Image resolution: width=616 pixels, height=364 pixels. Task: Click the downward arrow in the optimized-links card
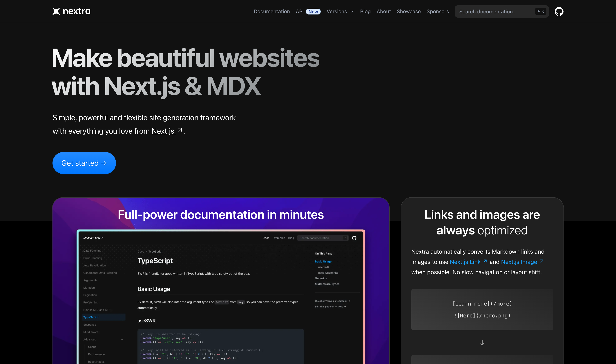[x=482, y=343]
